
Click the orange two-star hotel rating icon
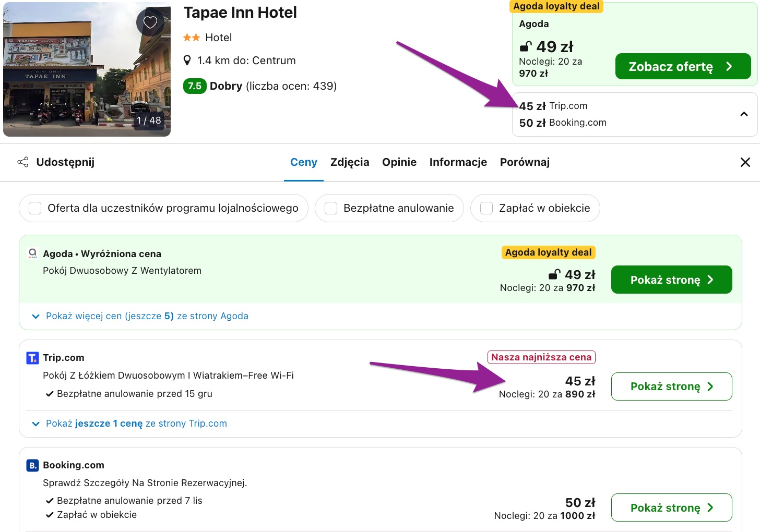pos(191,37)
